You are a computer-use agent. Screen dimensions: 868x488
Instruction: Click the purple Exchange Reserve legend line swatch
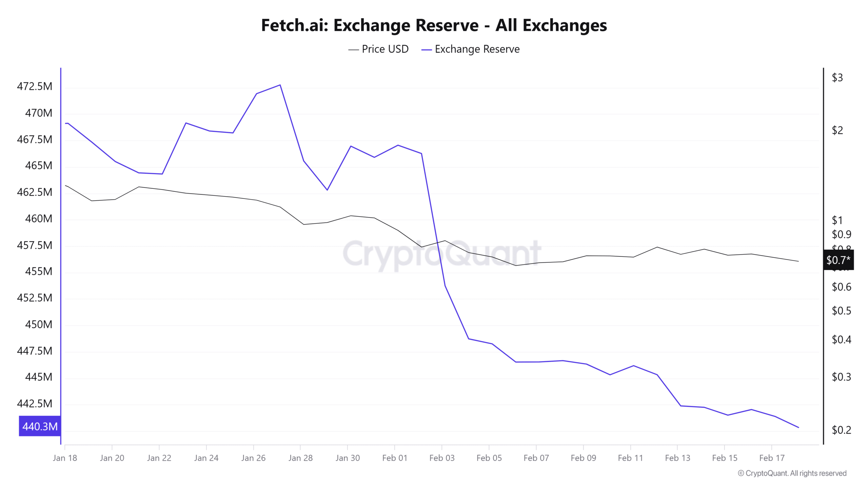tap(426, 50)
